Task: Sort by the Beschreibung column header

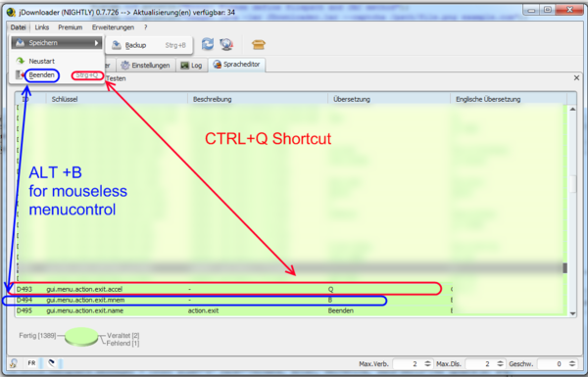Action: pyautogui.click(x=258, y=99)
